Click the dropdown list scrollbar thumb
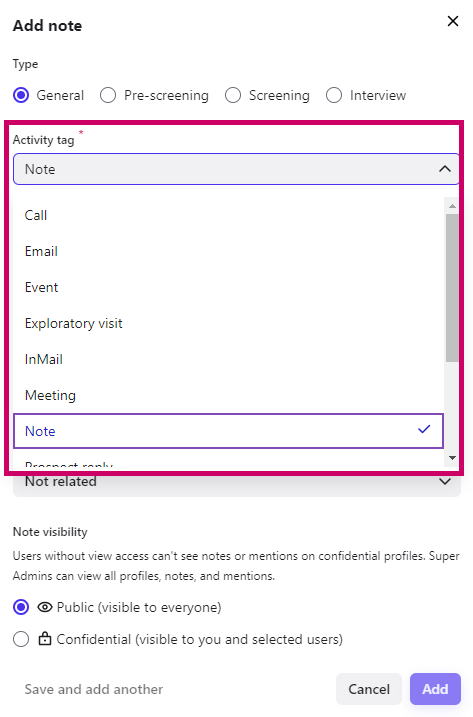473x717 pixels. (452, 288)
